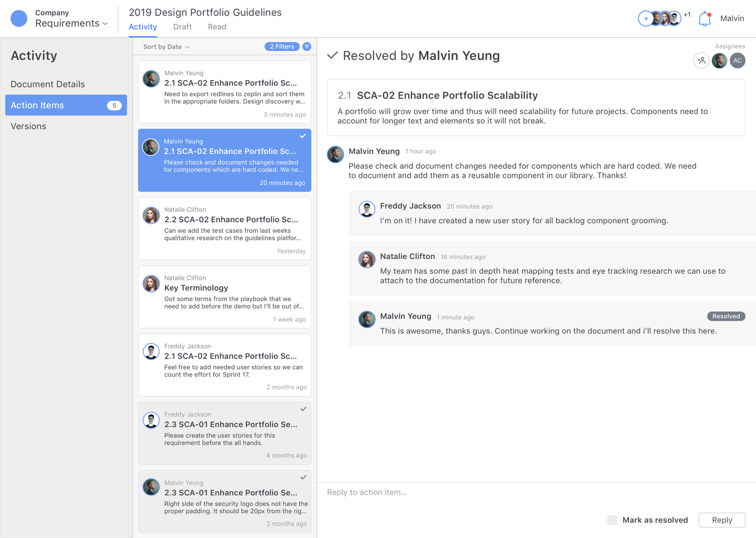Viewport: 756px width, 538px height.
Task: Click the checkmark beside Resolved by Malvin Yeung
Action: click(332, 55)
